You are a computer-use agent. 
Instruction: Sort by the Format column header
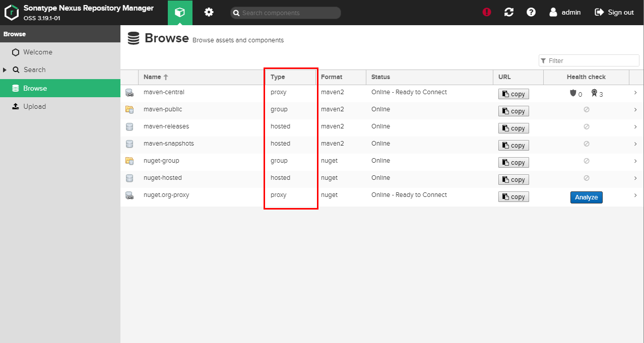tap(341, 77)
